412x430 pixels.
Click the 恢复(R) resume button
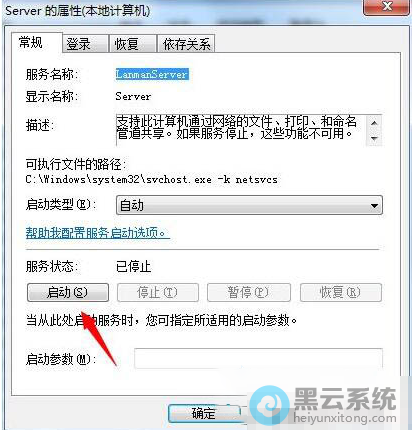coord(341,292)
